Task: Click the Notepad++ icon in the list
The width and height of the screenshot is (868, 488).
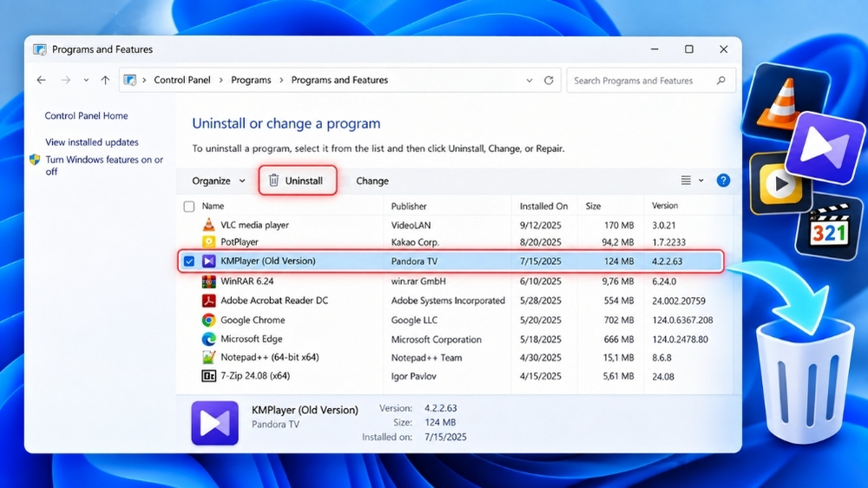Action: click(208, 357)
